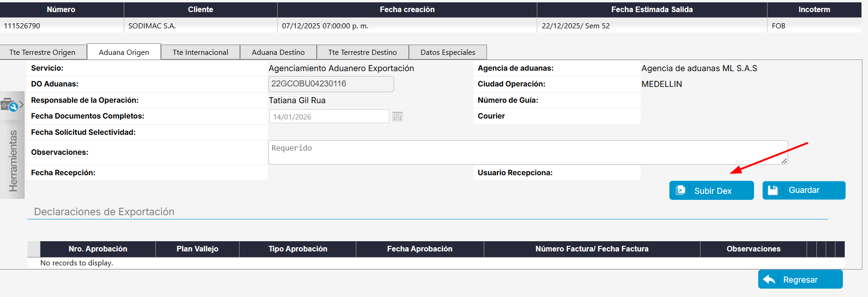Image resolution: width=868 pixels, height=297 pixels.
Task: Click the back arrow icon on Regresar
Action: (769, 279)
